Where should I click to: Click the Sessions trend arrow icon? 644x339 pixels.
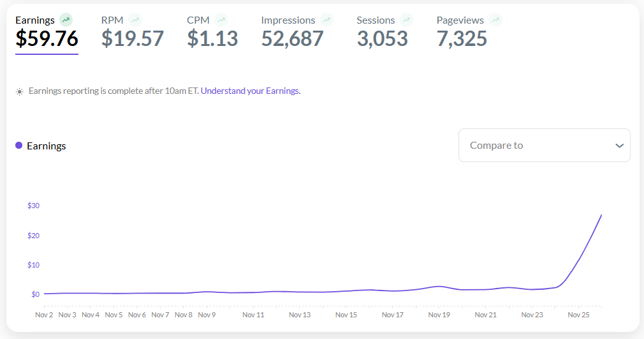(x=406, y=20)
